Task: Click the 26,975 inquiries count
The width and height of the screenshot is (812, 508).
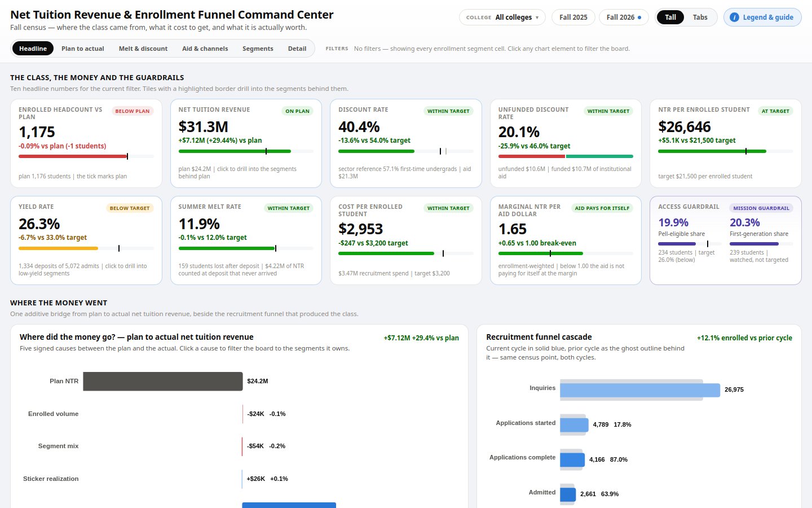Action: tap(734, 389)
